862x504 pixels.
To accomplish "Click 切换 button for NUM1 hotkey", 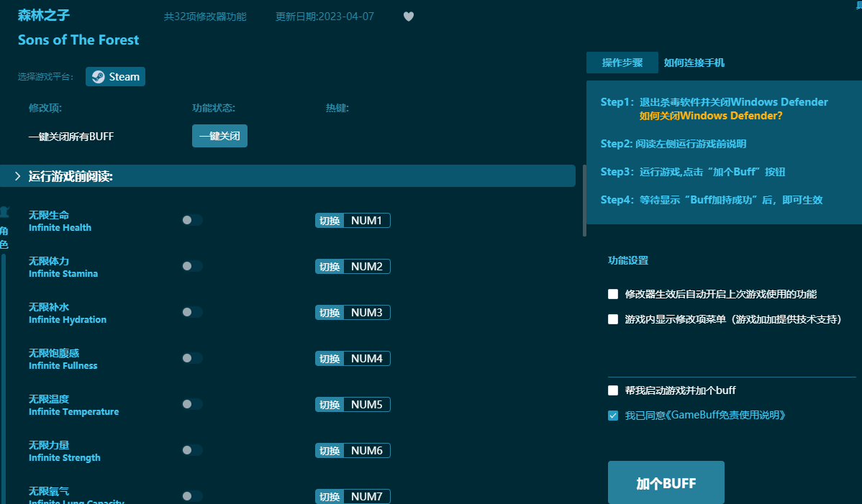I will point(330,221).
